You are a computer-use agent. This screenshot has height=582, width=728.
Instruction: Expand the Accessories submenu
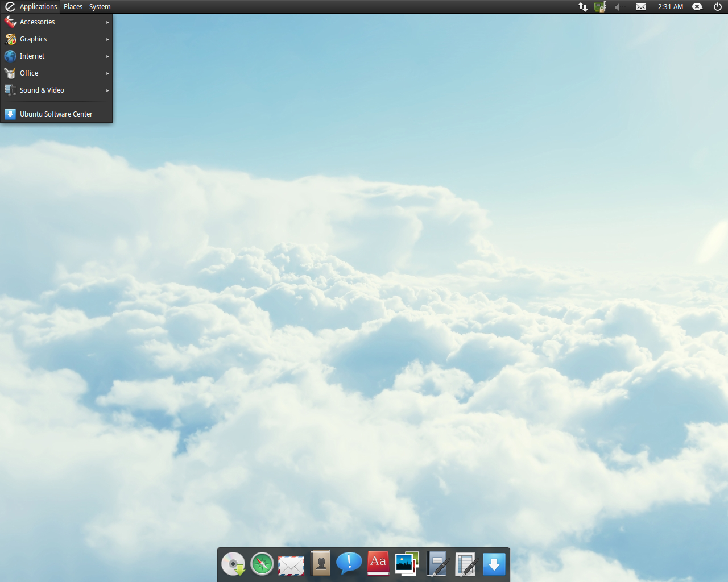(56, 22)
